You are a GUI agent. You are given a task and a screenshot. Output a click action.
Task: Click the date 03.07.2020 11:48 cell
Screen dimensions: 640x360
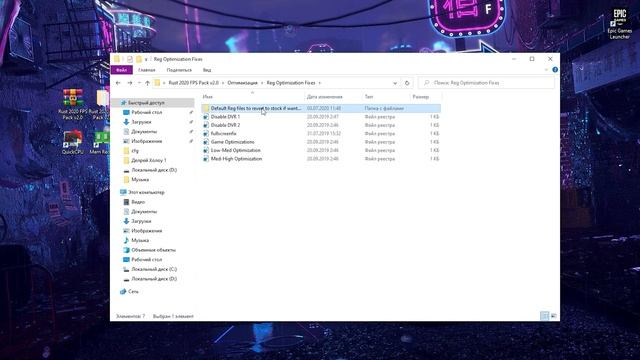[x=324, y=108]
